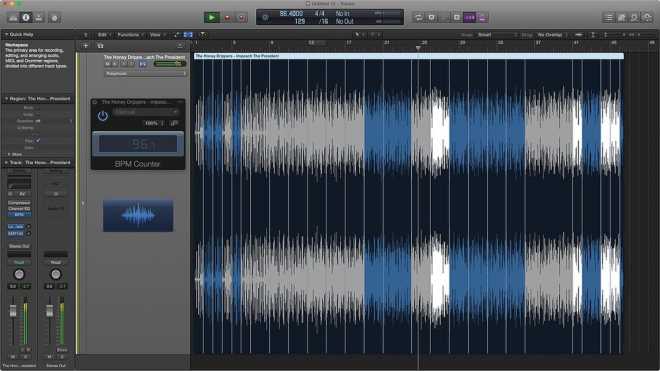Click the Bnce button on Stereo Out strip
The width and height of the screenshot is (660, 371).
pos(62,350)
